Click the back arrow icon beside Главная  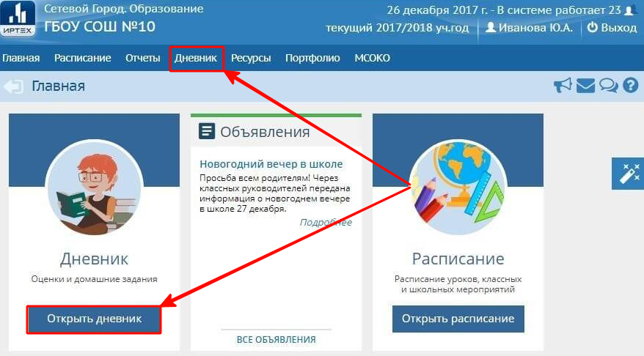13,86
